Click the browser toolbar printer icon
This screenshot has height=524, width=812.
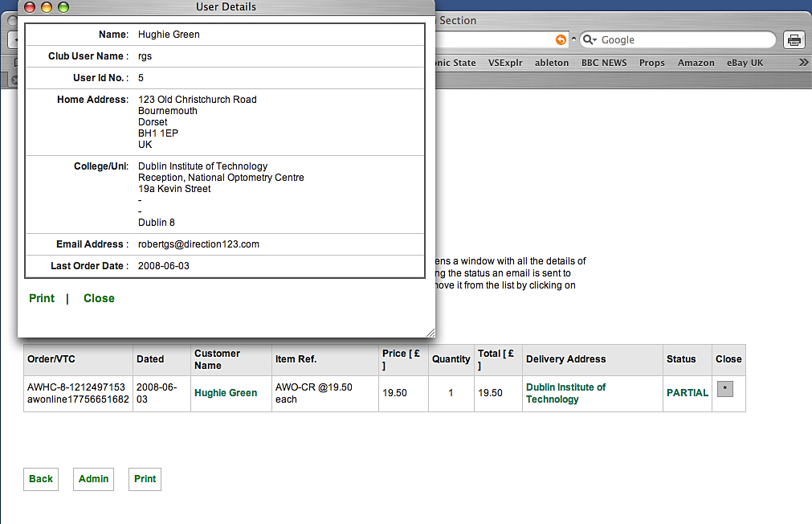[794, 40]
